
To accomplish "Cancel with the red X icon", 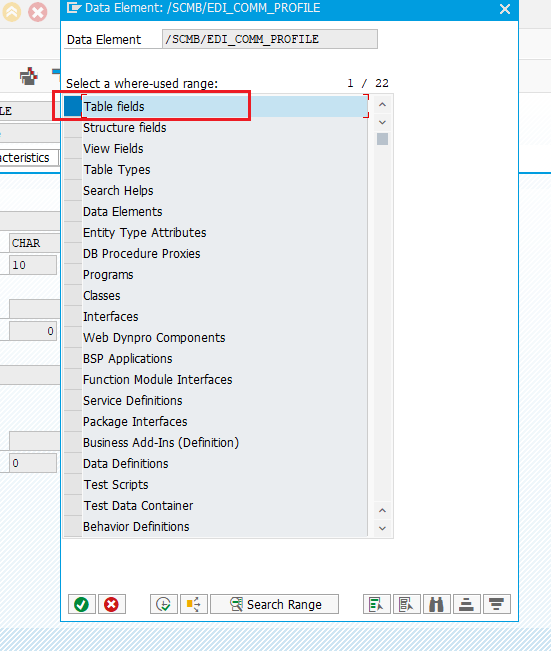I will click(x=111, y=604).
